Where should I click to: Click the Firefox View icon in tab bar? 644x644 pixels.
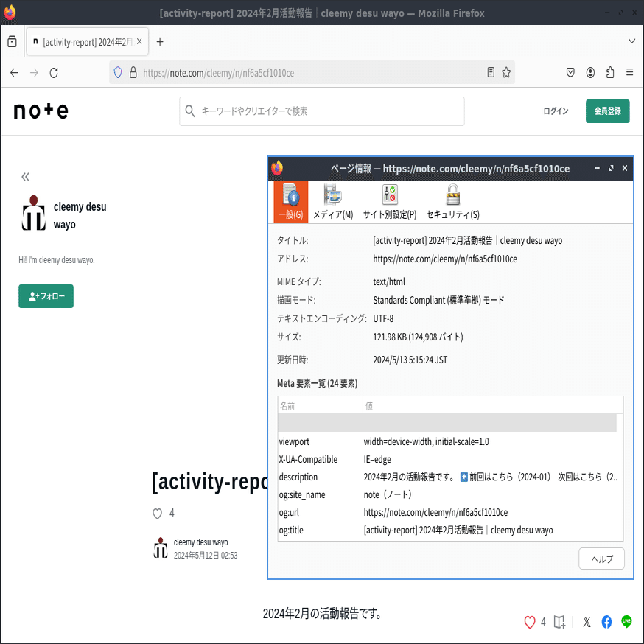click(12, 41)
